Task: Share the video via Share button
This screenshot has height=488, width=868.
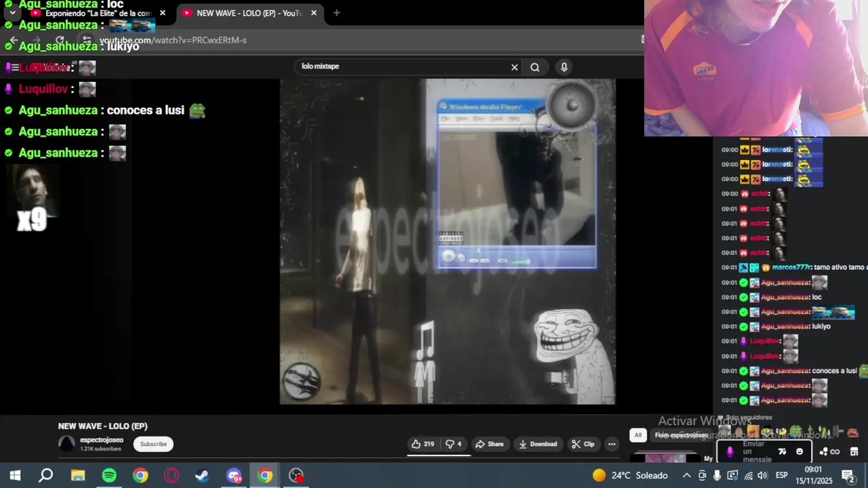Action: [489, 444]
